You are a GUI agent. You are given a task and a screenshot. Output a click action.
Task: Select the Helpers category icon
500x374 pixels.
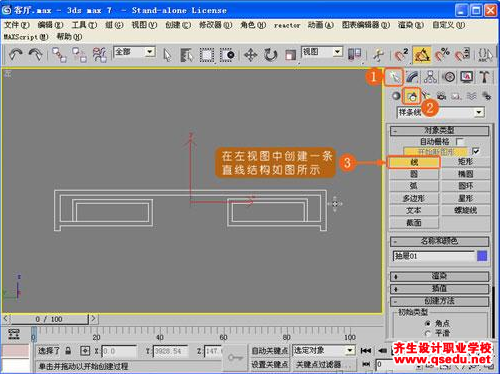click(x=456, y=96)
